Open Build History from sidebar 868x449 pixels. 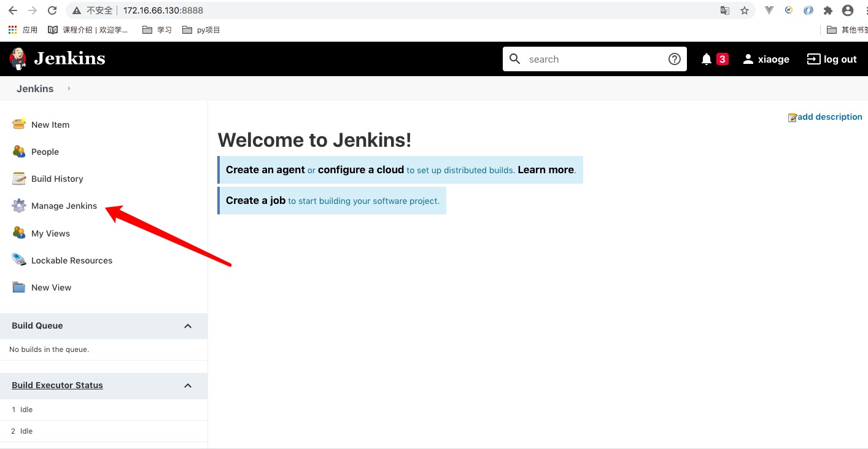point(57,179)
